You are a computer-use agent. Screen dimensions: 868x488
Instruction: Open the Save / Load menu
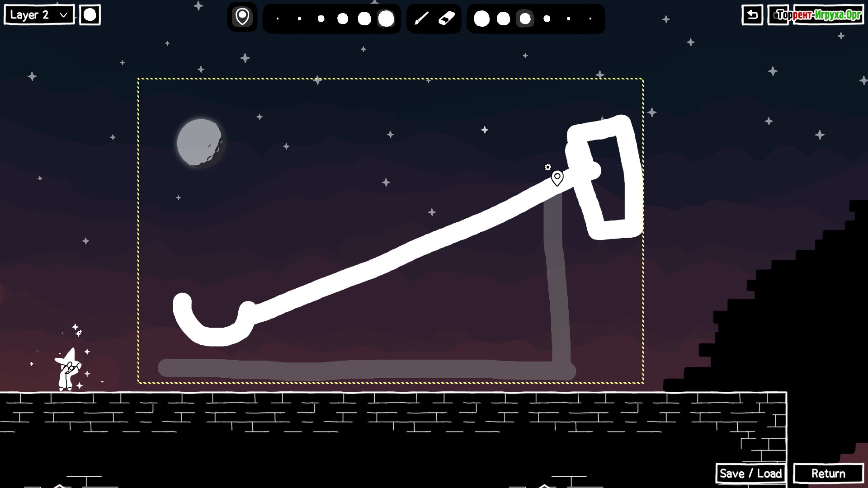(750, 473)
